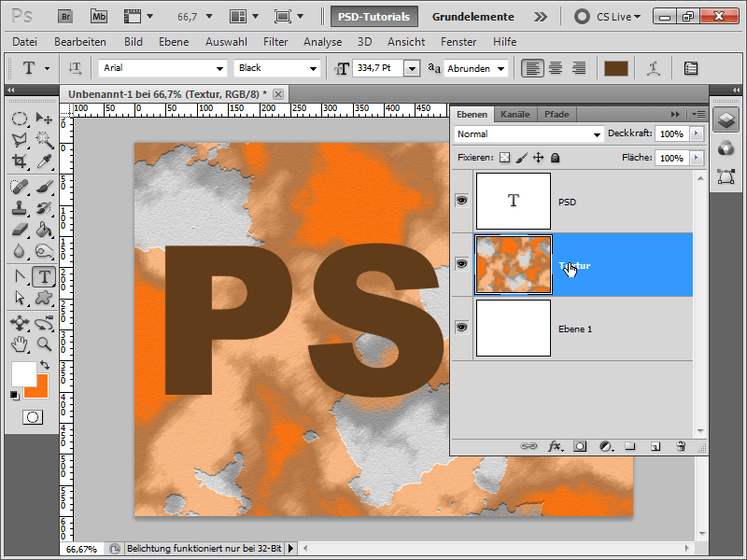
Task: Toggle lock transparent pixels
Action: coord(504,158)
